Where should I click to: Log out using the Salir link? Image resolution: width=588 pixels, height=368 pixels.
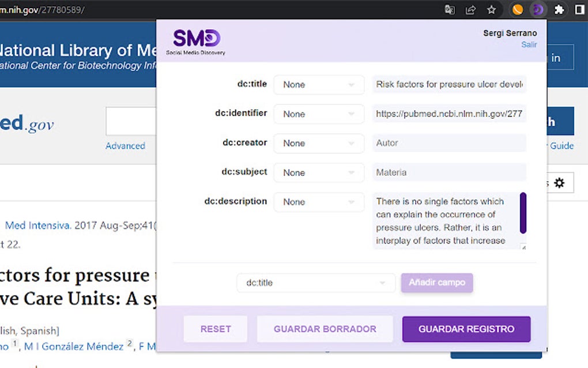point(529,44)
